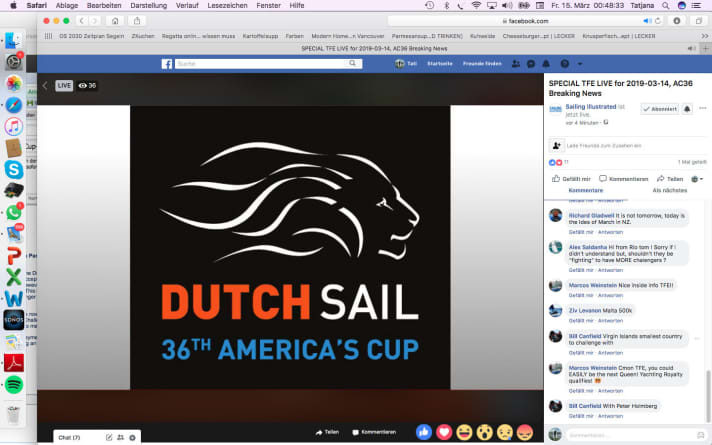Open Spotlight search in menu bar
This screenshot has height=445, width=712.
(666, 5)
